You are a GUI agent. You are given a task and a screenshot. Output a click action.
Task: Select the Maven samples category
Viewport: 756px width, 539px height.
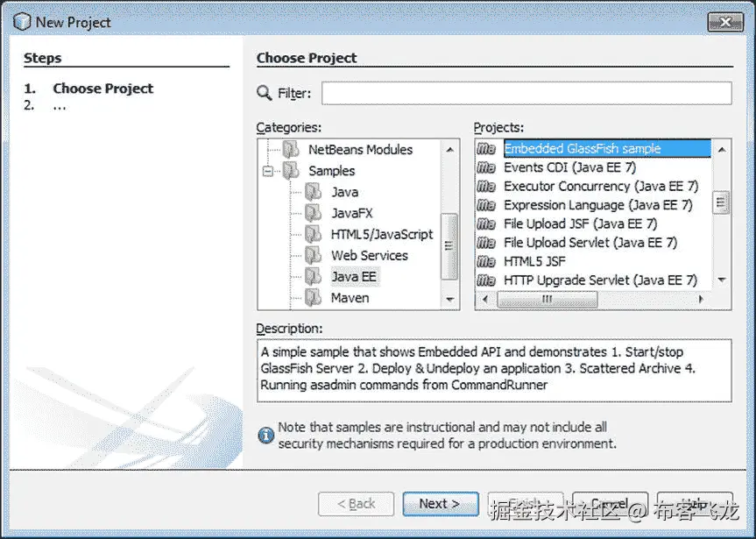pyautogui.click(x=350, y=298)
